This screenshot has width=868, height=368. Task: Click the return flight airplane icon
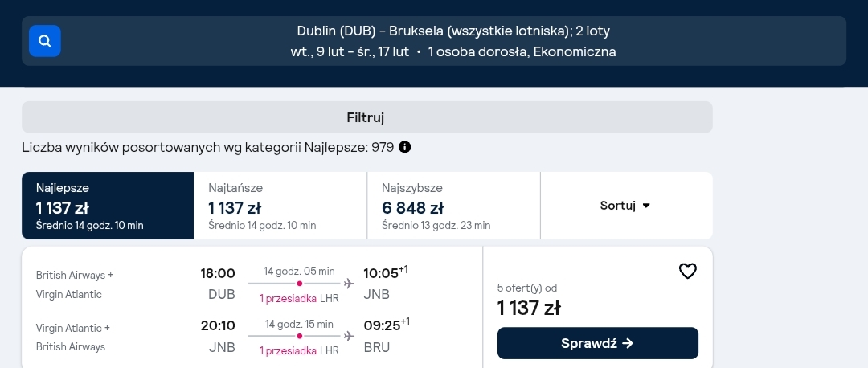pyautogui.click(x=349, y=336)
